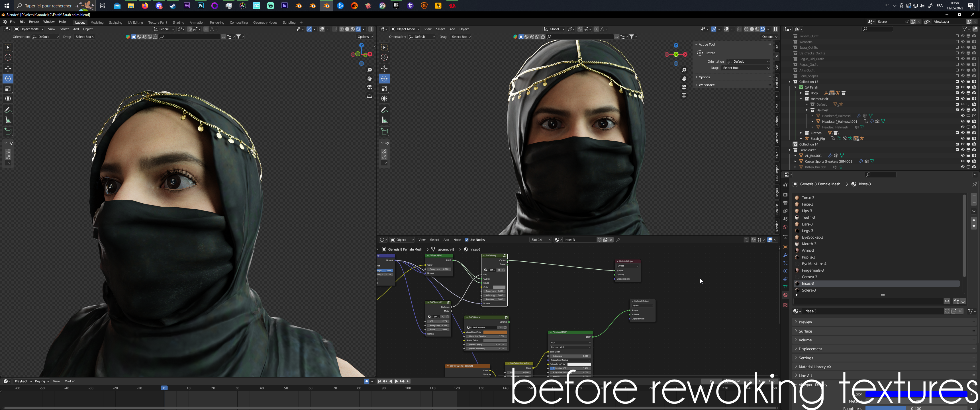Uncheck the Collection 13 exclude checkbox
Viewport: 980px width, 410px height.
pyautogui.click(x=957, y=81)
